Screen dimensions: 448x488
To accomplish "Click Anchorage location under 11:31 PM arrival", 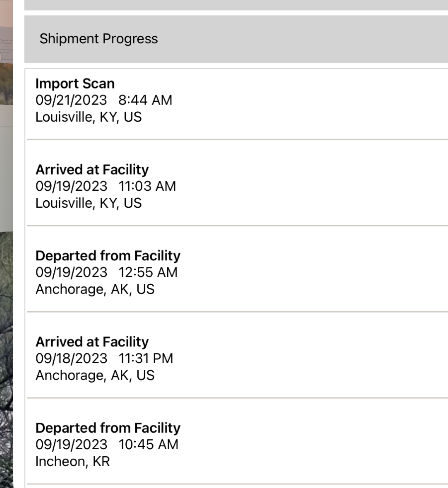I will click(95, 375).
